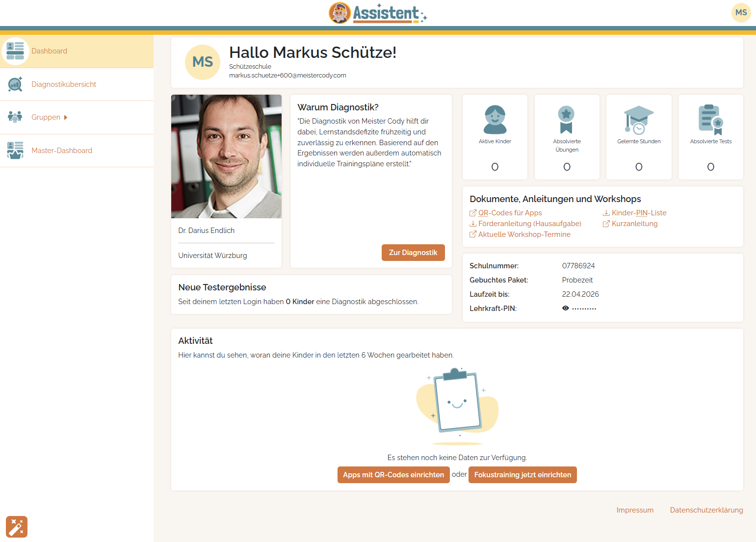The height and width of the screenshot is (542, 756).
Task: Click the Gruppen people icon
Action: tap(15, 117)
